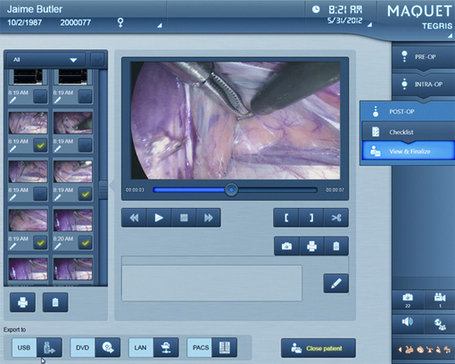Click the Close patient button
This screenshot has width=455, height=364.
(318, 348)
